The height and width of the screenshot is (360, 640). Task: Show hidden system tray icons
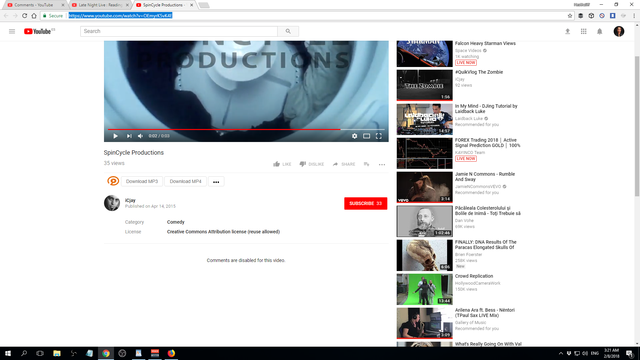pos(561,353)
